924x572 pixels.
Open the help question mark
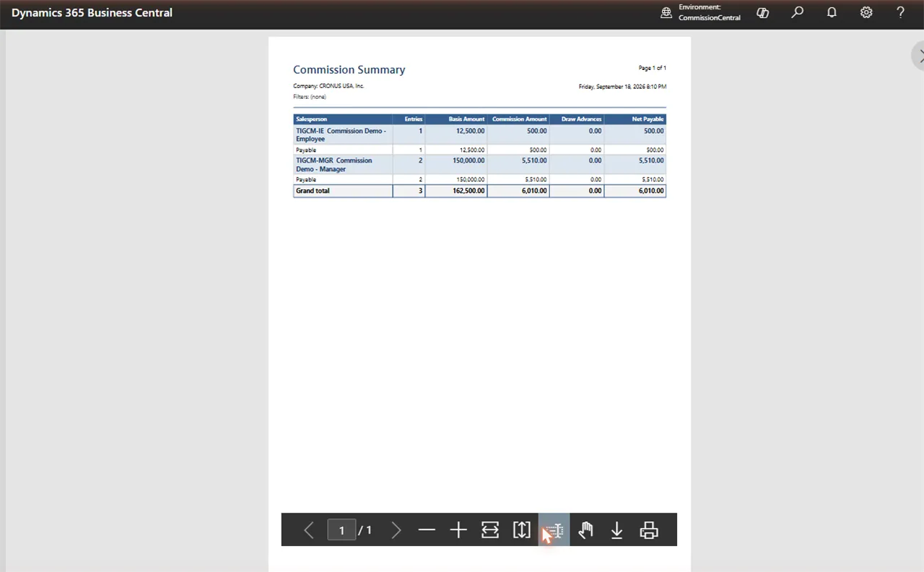click(x=900, y=12)
